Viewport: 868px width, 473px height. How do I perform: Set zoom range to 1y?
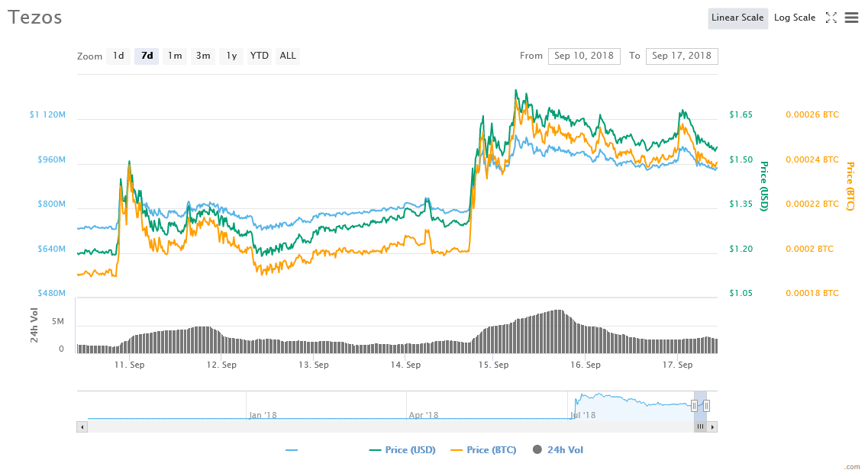click(231, 56)
